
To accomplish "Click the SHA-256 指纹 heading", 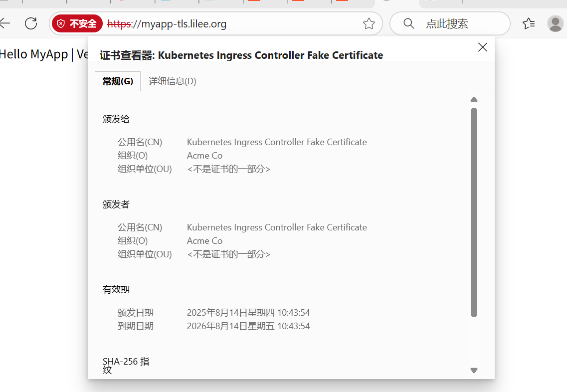I will pyautogui.click(x=126, y=365).
